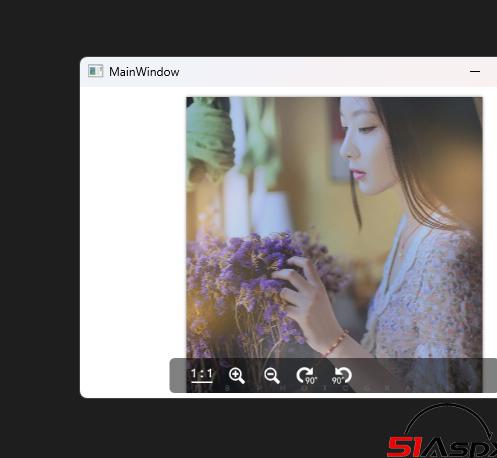Screen dimensions: 497x458
Task: Click the MainWindow title text
Action: pyautogui.click(x=144, y=72)
